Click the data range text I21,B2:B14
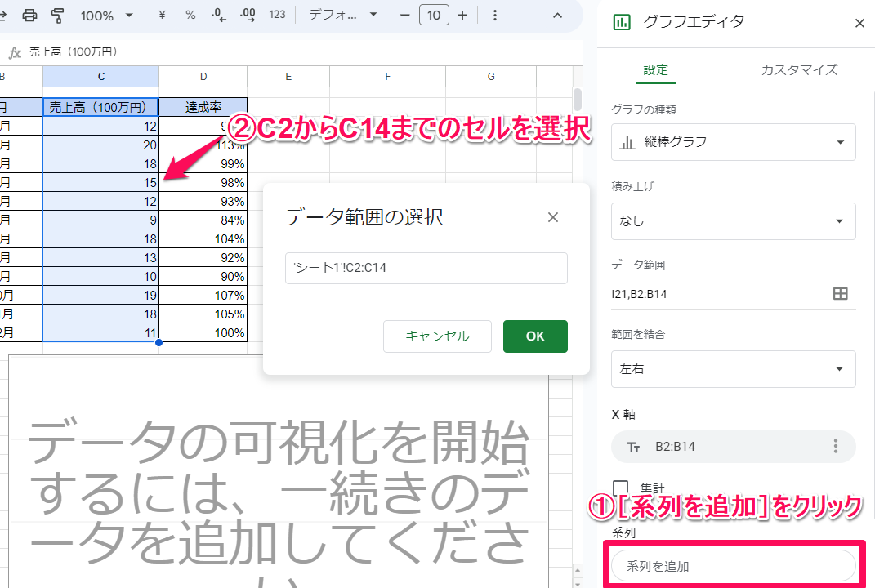The image size is (875, 588). click(x=639, y=294)
